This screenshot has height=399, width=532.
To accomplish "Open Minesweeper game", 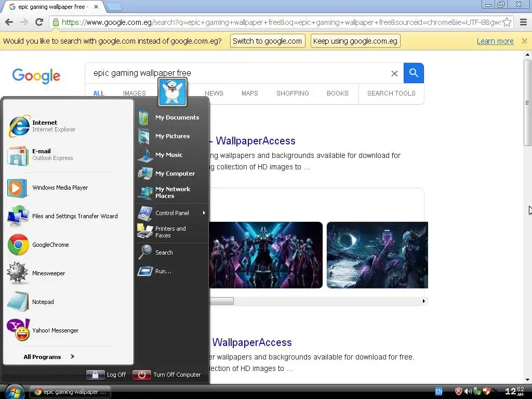I will (68, 273).
